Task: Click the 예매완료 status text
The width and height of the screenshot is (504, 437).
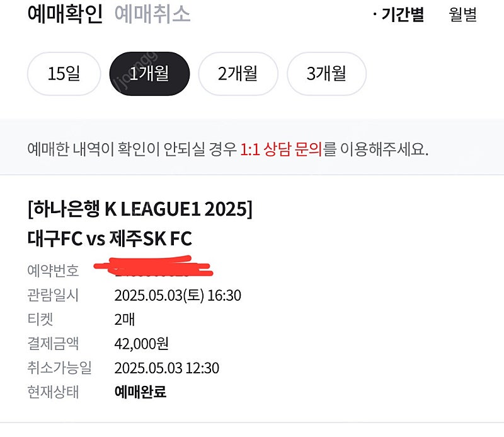Action: 140,392
